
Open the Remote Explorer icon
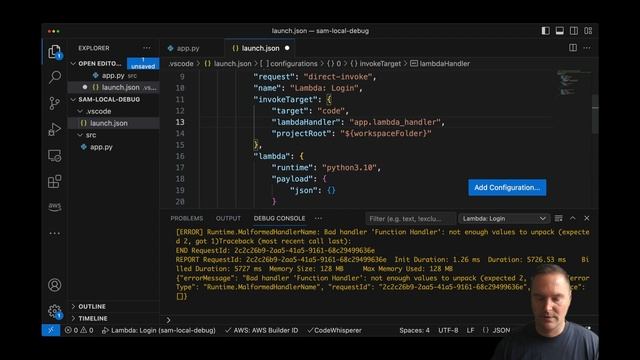pos(54,156)
